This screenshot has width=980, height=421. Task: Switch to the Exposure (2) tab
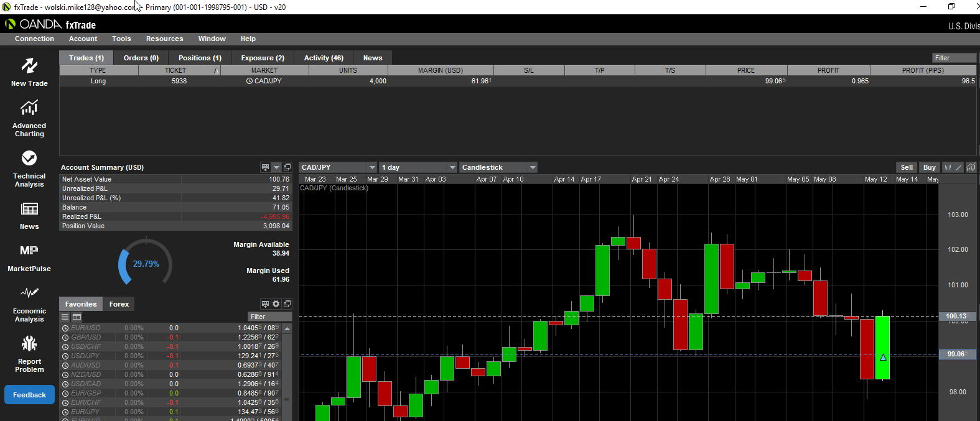[263, 58]
